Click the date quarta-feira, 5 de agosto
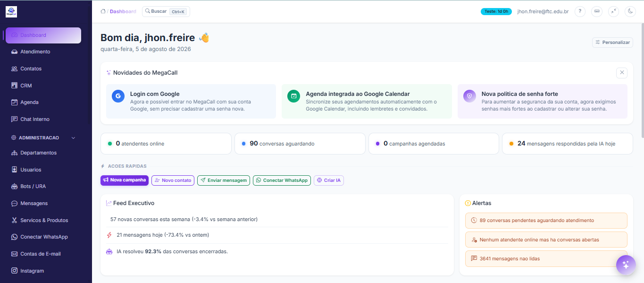The image size is (644, 283). (x=146, y=49)
